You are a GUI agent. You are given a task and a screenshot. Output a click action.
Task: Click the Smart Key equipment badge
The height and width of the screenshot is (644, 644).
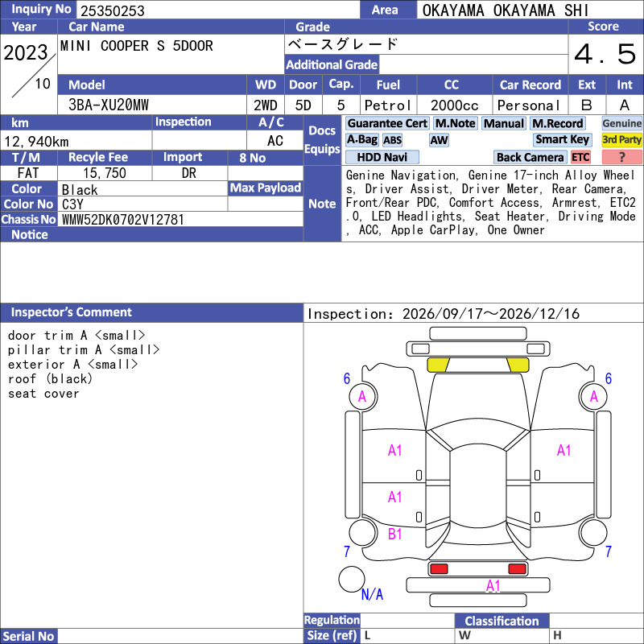(x=562, y=139)
